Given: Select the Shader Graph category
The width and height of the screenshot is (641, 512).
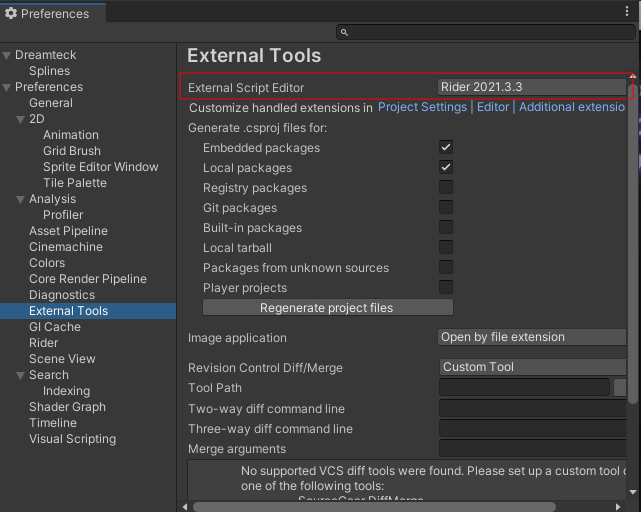Looking at the screenshot, I should [67, 407].
